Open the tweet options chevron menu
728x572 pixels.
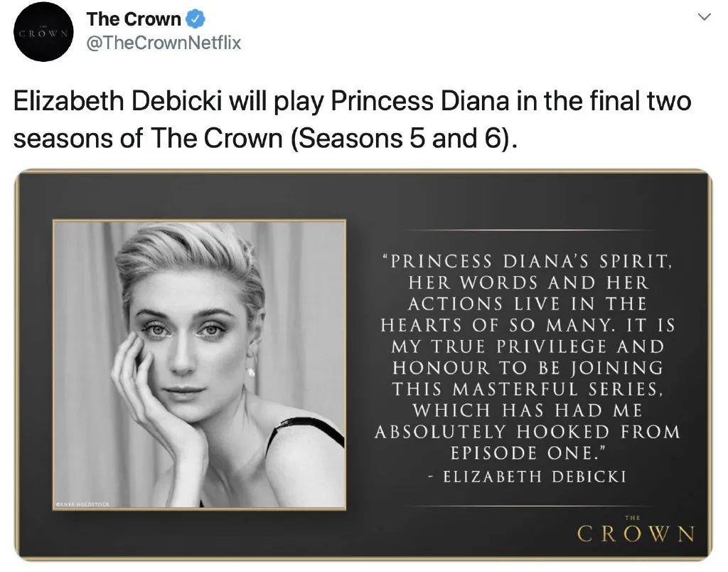click(705, 17)
